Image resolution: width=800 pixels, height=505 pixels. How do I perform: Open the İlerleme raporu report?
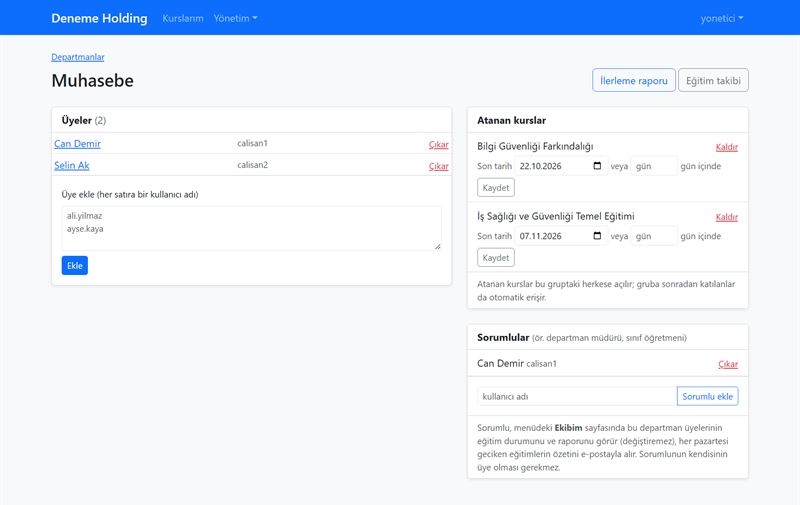634,81
